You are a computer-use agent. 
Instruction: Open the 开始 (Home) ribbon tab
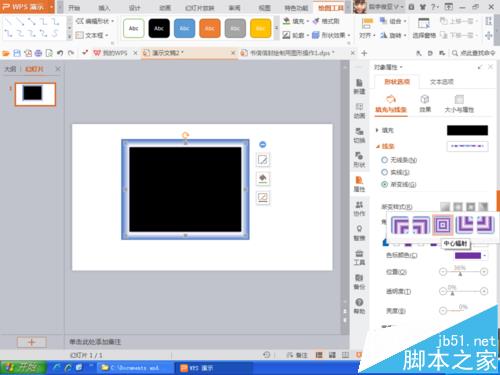coord(74,7)
